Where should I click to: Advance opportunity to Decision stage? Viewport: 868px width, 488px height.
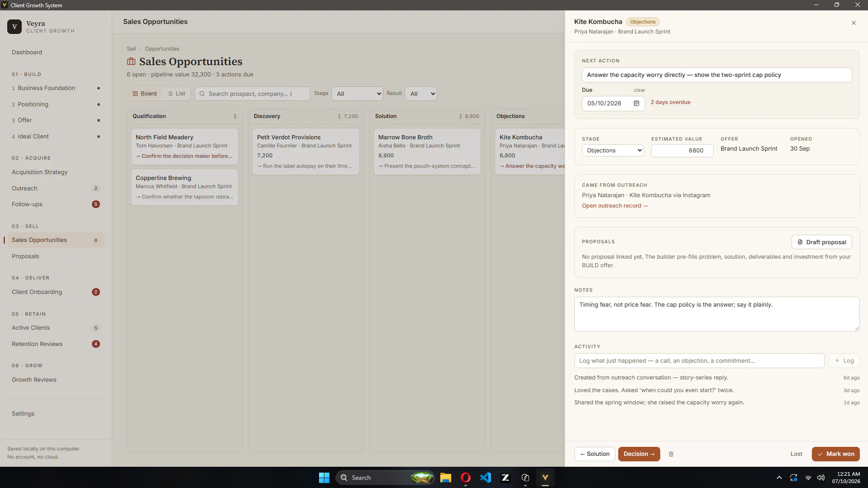[639, 454]
